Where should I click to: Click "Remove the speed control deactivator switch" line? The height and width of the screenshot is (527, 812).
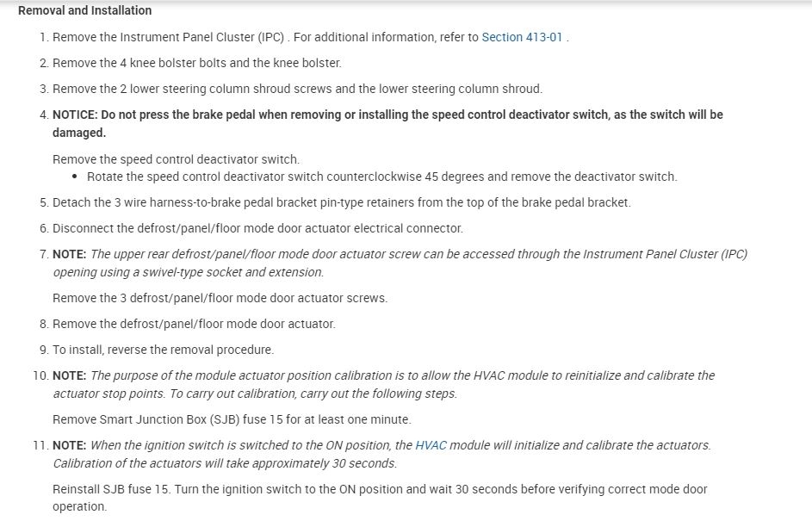[176, 159]
